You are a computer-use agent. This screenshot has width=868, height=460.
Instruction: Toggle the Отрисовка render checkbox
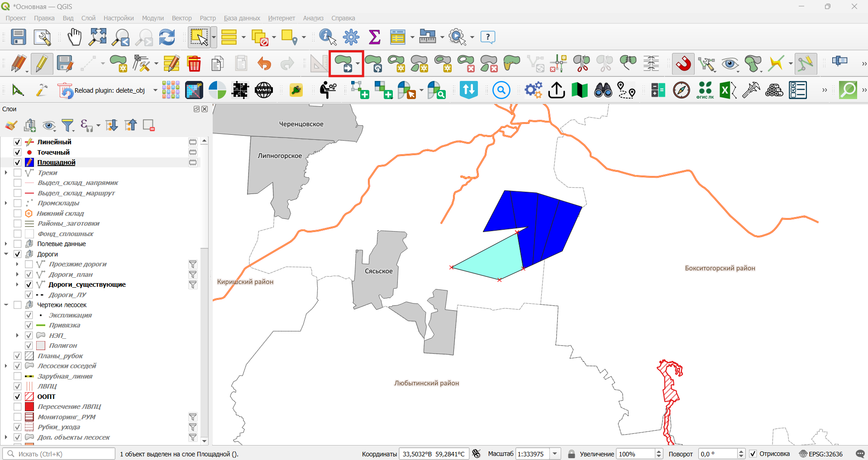(753, 454)
